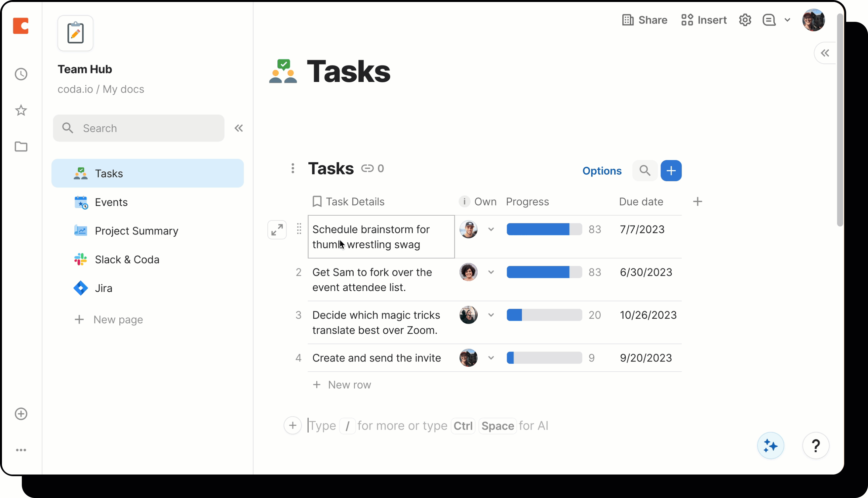This screenshot has width=868, height=498.
Task: Open recent docs clock icon
Action: point(21,74)
